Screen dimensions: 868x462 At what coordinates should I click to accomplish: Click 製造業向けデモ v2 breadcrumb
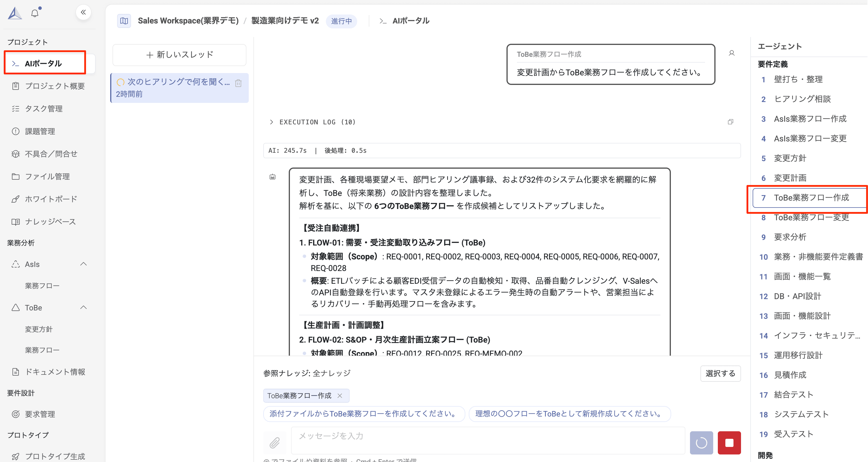coord(285,21)
